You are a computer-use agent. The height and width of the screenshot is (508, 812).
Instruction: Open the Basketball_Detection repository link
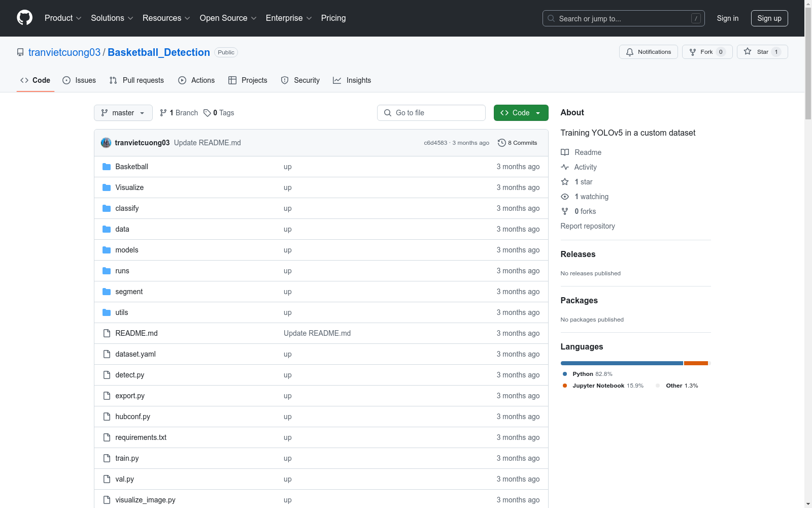[159, 52]
